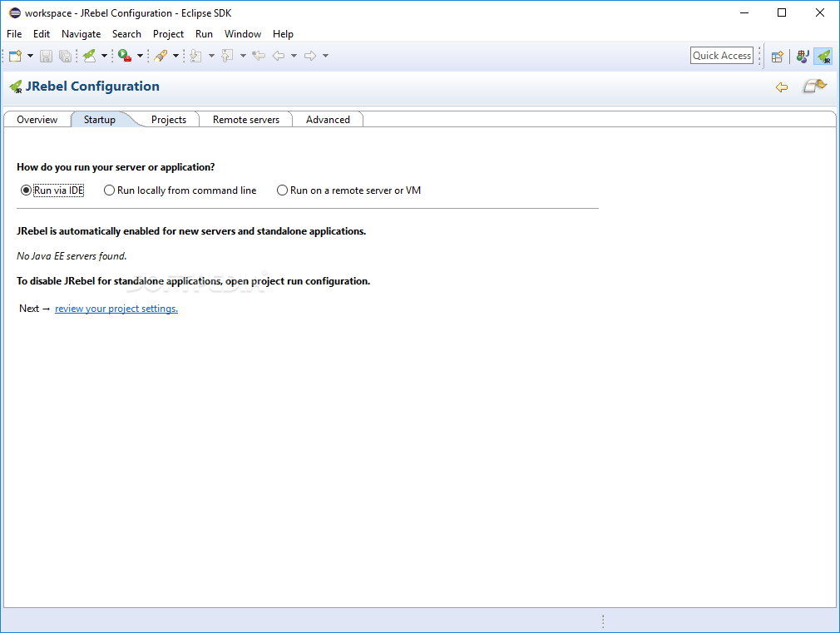Open the New wizard dropdown arrow
Screen dimensions: 840x633
30,56
